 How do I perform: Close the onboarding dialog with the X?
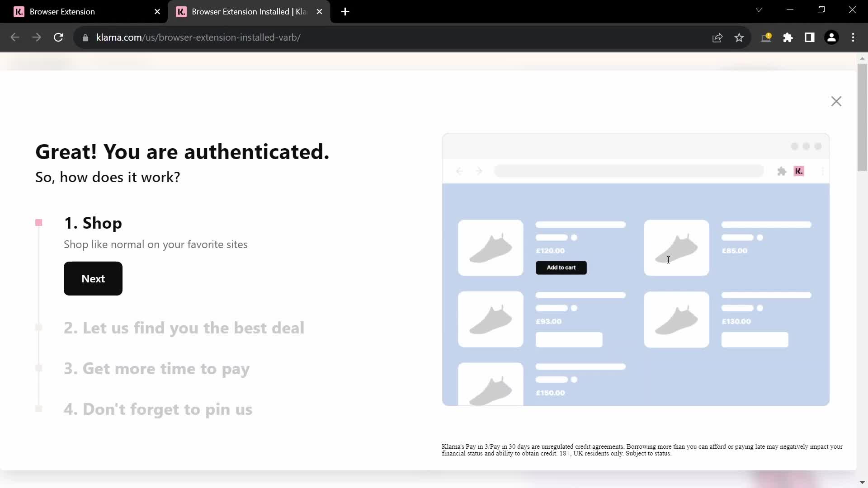click(836, 101)
